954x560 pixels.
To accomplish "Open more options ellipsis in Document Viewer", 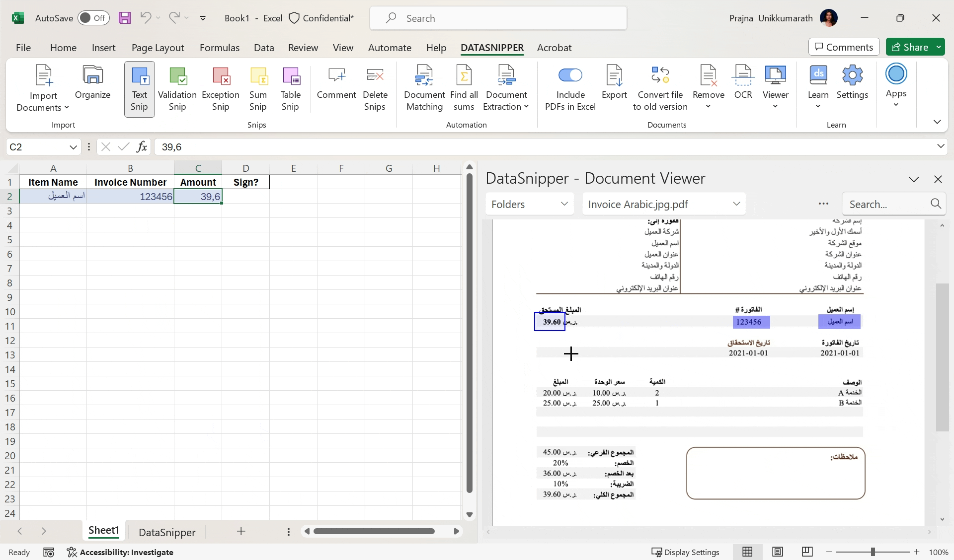I will pyautogui.click(x=823, y=204).
